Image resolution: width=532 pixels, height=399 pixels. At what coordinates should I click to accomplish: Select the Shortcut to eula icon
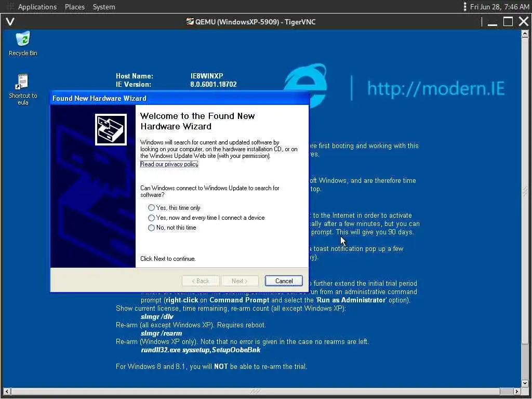pyautogui.click(x=23, y=89)
